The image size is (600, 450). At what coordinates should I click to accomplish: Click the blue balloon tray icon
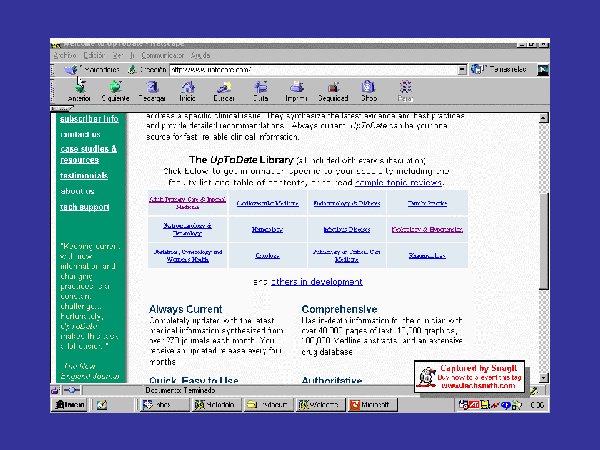coord(506,405)
